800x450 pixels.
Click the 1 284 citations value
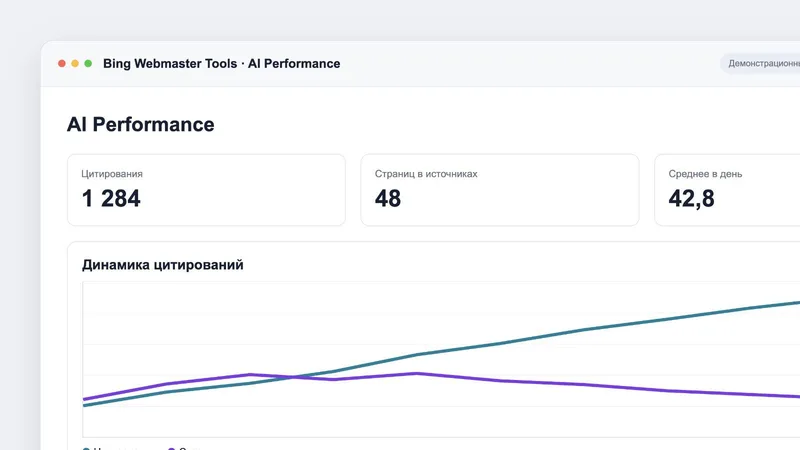point(111,198)
